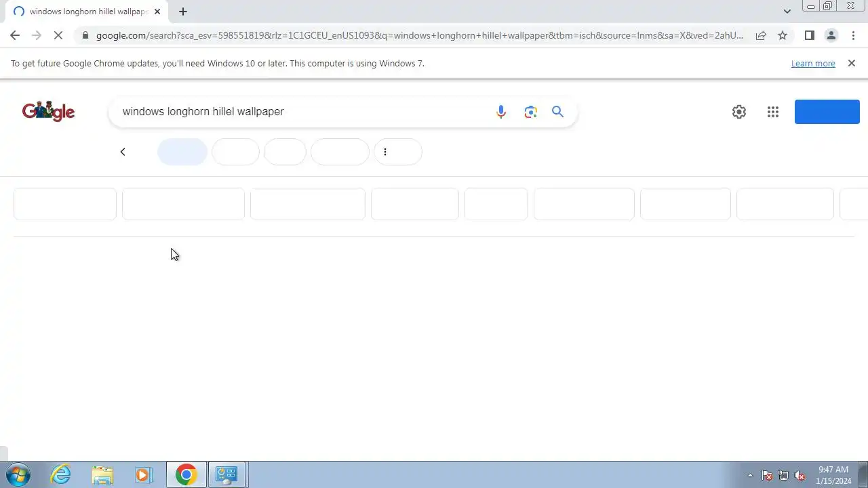Open the Chrome profile avatar

point(831,35)
